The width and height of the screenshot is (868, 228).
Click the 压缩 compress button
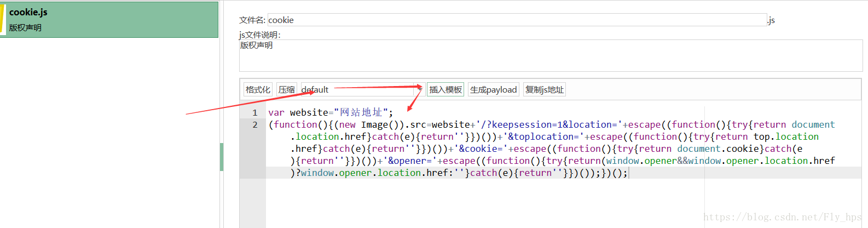tap(286, 89)
